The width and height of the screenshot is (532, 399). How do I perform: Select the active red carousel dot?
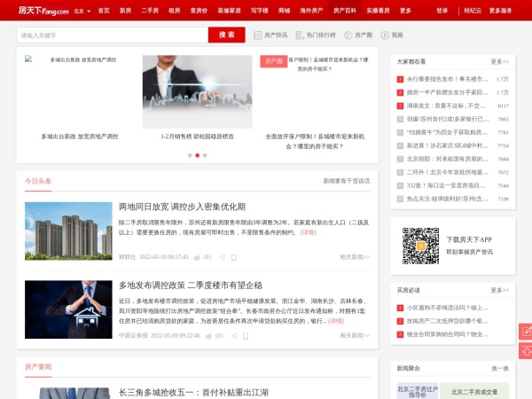pyautogui.click(x=189, y=155)
